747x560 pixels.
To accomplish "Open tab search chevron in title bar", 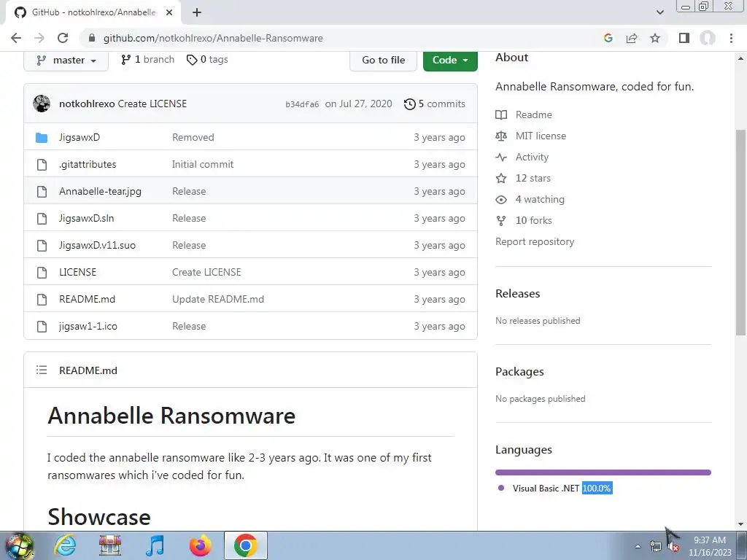I will click(659, 12).
